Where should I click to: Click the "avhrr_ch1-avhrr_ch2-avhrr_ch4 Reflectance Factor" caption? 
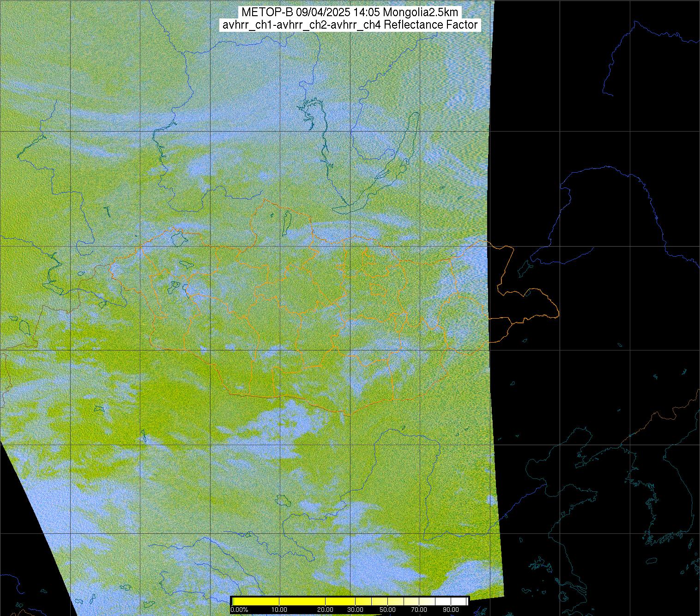coord(350,25)
